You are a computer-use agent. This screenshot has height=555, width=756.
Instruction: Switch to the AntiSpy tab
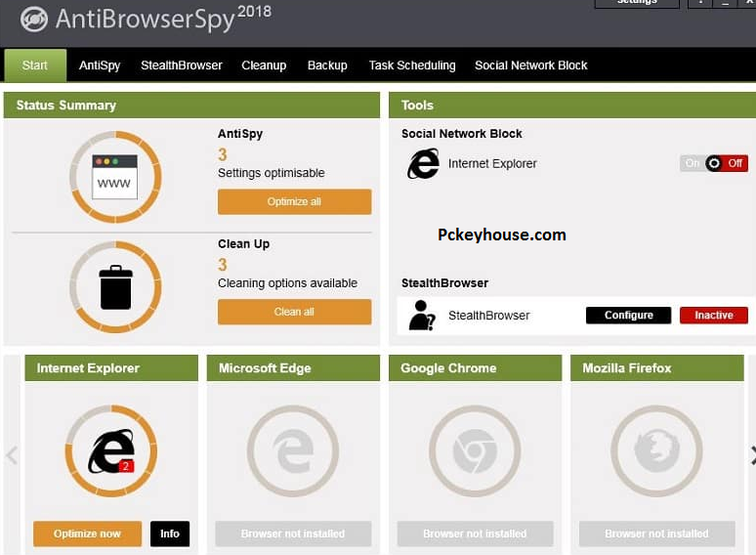pos(100,65)
